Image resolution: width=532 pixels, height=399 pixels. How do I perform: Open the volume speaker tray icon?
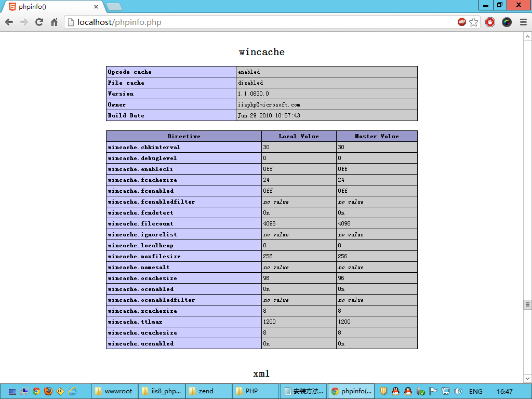pyautogui.click(x=458, y=391)
